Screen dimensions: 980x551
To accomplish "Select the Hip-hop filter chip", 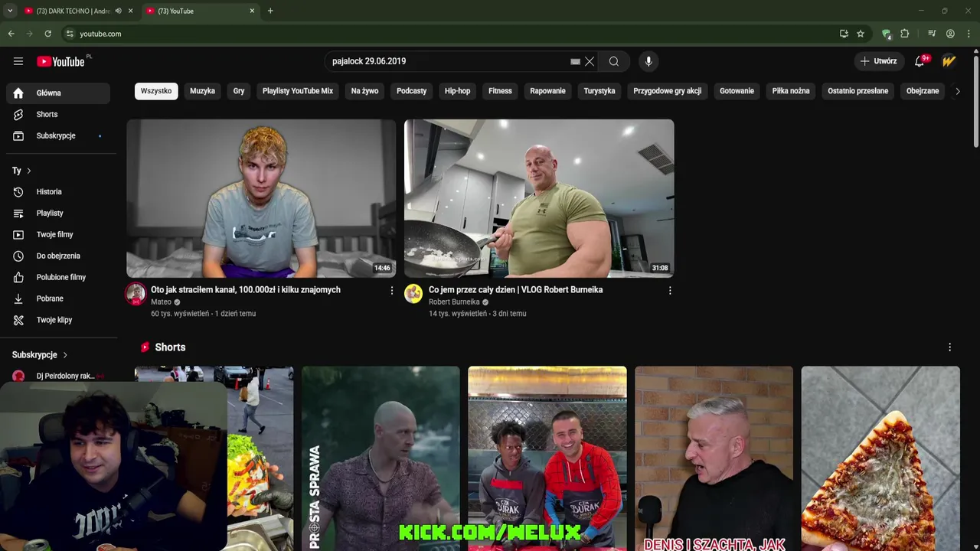I will point(457,91).
